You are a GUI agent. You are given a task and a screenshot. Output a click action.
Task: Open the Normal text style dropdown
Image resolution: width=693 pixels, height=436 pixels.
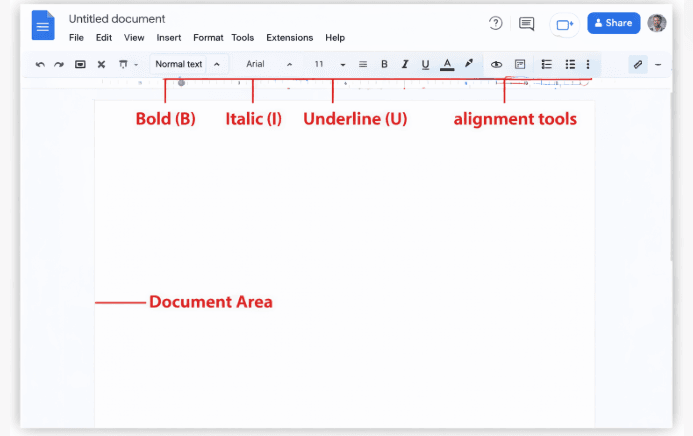[188, 64]
